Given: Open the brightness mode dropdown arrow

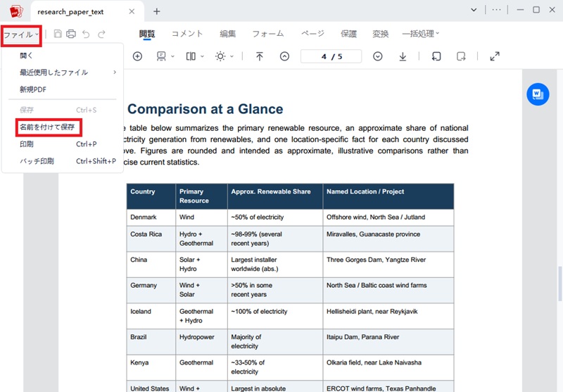Looking at the screenshot, I should pos(232,56).
